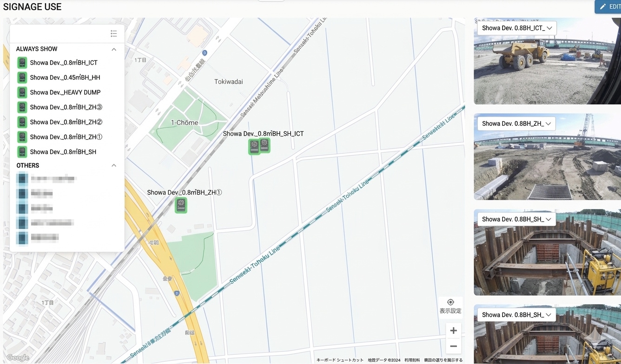Open the Showa Dev. 0.8BH_ICT_ camera dropdown
621x364 pixels.
click(516, 28)
